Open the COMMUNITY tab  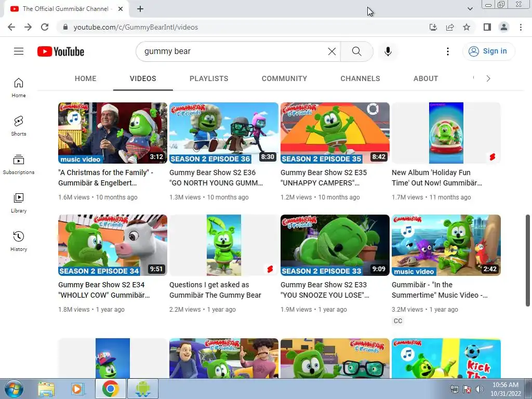point(284,79)
